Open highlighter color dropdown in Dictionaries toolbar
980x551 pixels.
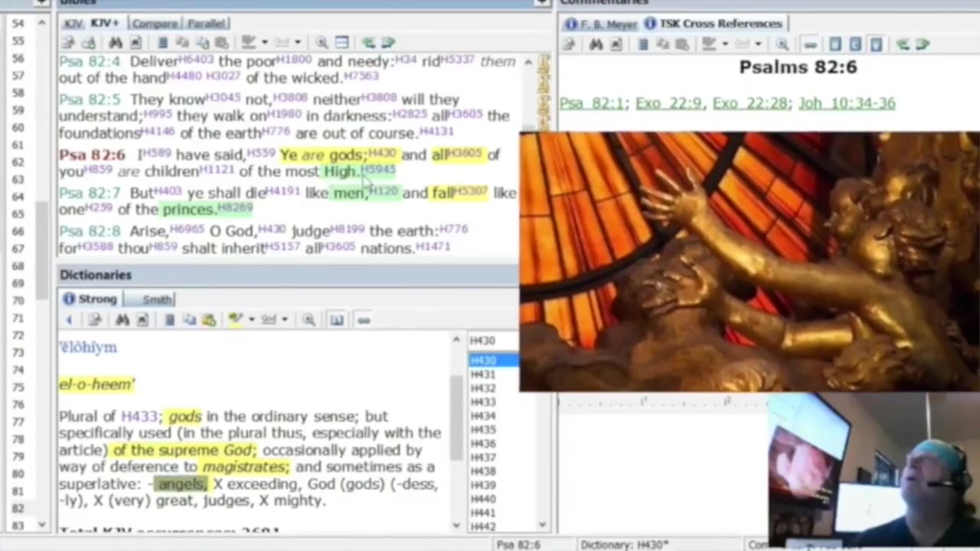pyautogui.click(x=251, y=320)
